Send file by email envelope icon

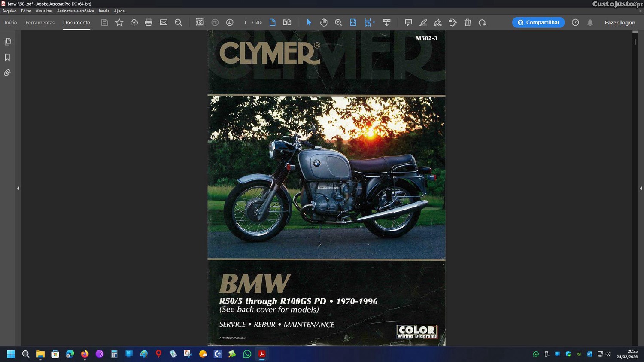(164, 22)
